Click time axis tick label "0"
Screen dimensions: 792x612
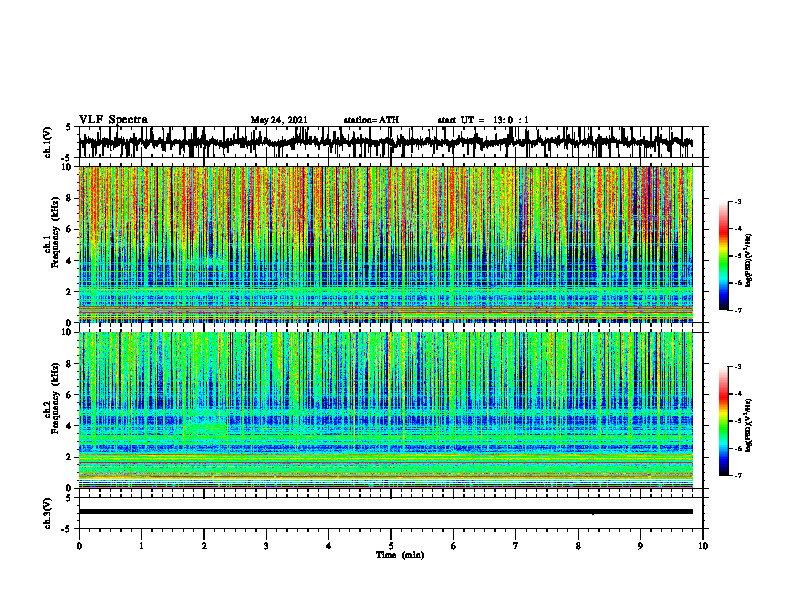pyautogui.click(x=79, y=546)
